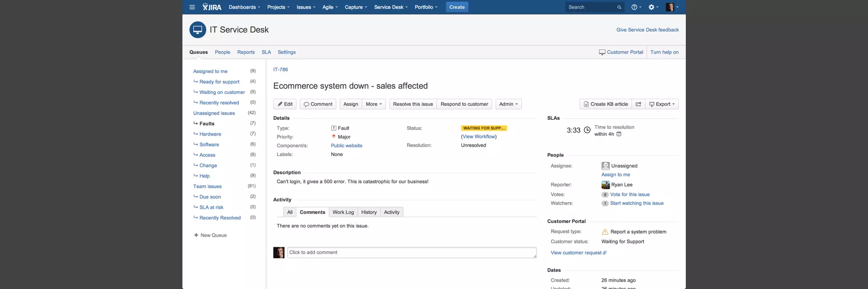
Task: Open the Public website component link
Action: (346, 146)
